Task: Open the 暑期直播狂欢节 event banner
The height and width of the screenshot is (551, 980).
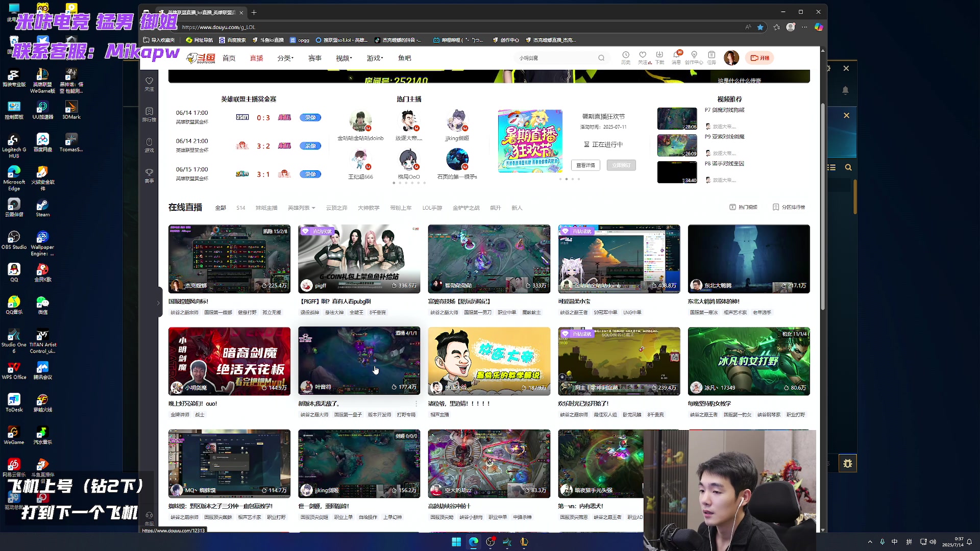Action: coord(530,141)
